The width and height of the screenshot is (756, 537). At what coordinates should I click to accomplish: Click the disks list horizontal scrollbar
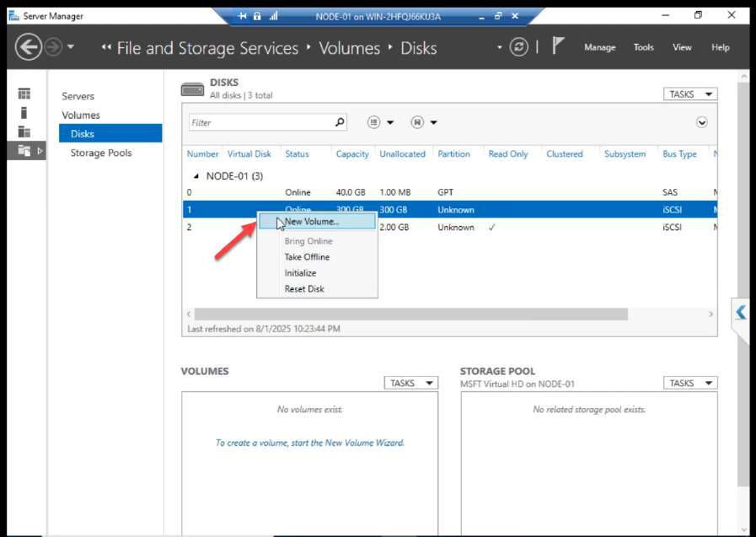tap(410, 314)
